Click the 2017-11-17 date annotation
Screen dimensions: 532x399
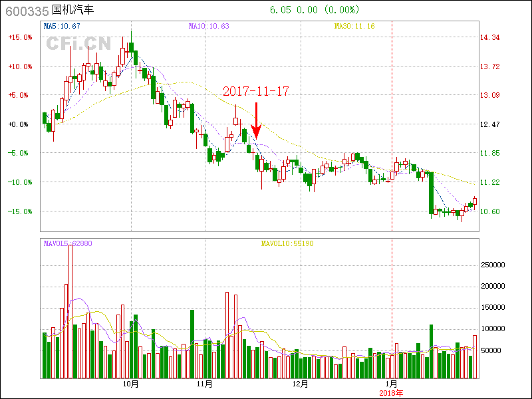pos(256,91)
